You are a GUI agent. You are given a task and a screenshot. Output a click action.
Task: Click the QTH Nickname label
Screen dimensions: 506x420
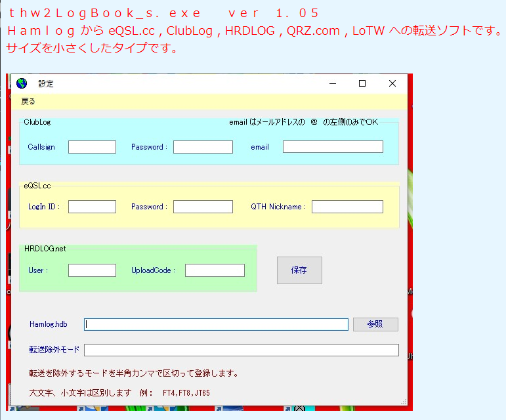point(278,207)
